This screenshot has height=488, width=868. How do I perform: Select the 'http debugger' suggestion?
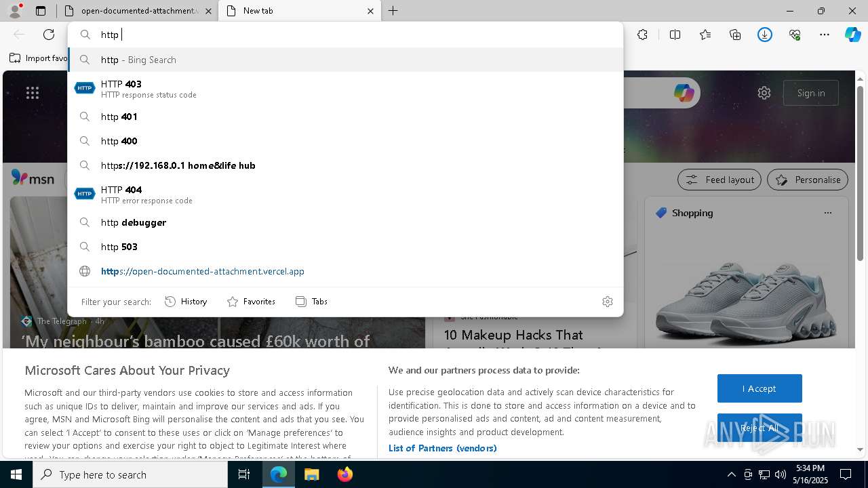point(345,222)
